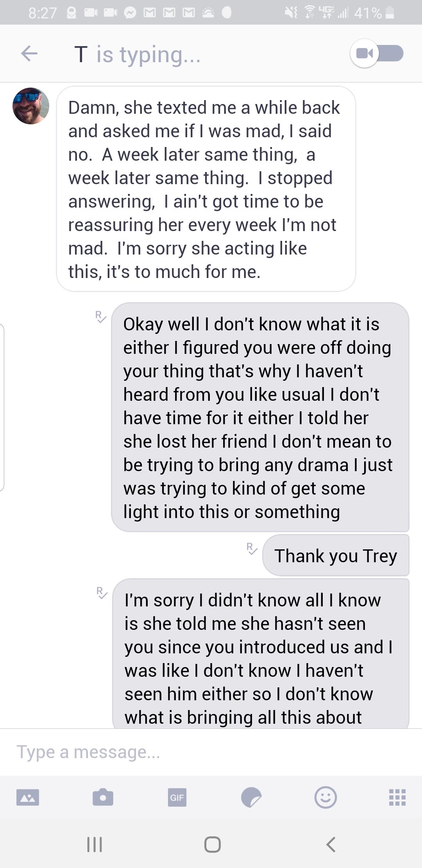This screenshot has width=422, height=868.
Task: Tap the "Thank you Trey" message bubble
Action: pos(336,556)
